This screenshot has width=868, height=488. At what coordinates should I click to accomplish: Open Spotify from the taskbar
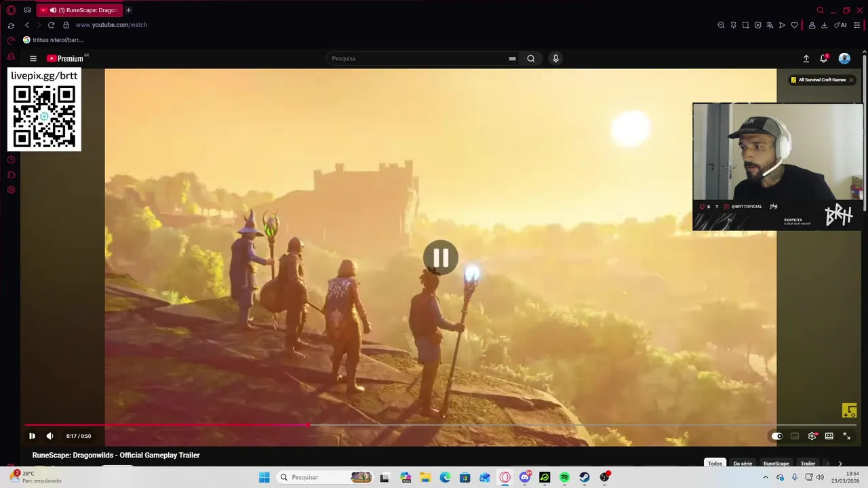[x=564, y=477]
